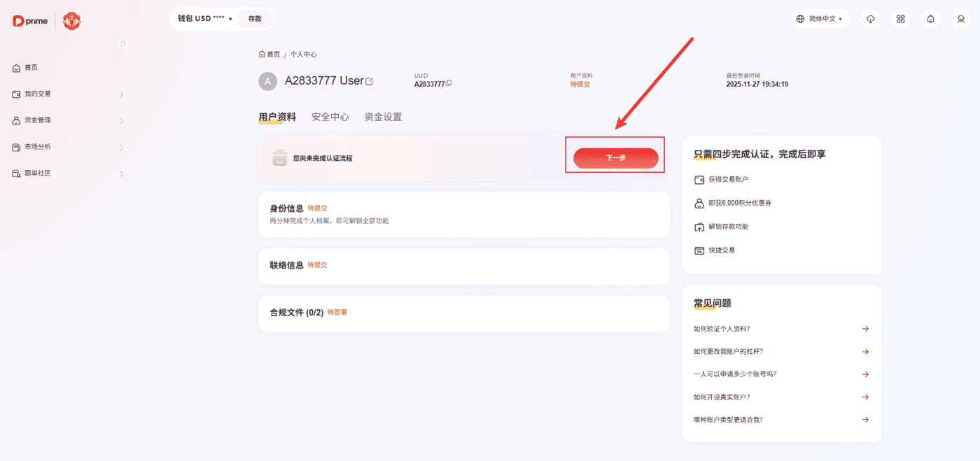Switch to the 资金设置 tab
This screenshot has width=980, height=461.
383,117
